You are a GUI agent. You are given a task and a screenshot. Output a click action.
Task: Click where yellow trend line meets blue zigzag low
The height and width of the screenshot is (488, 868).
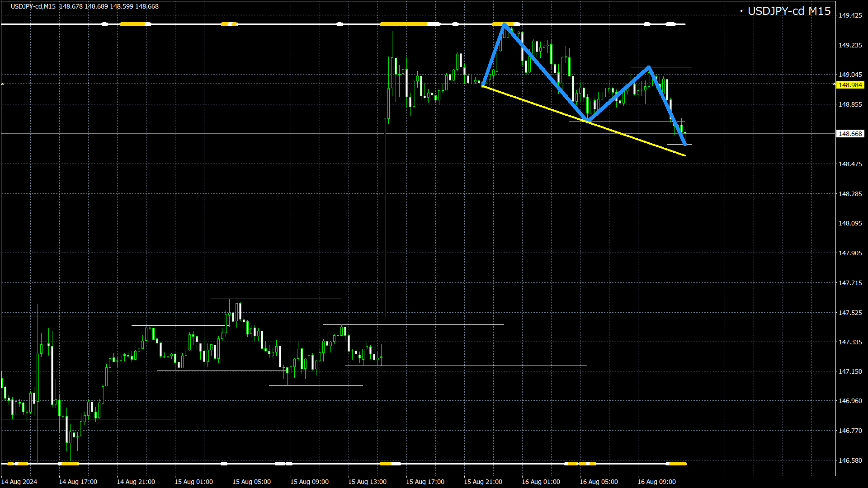588,121
